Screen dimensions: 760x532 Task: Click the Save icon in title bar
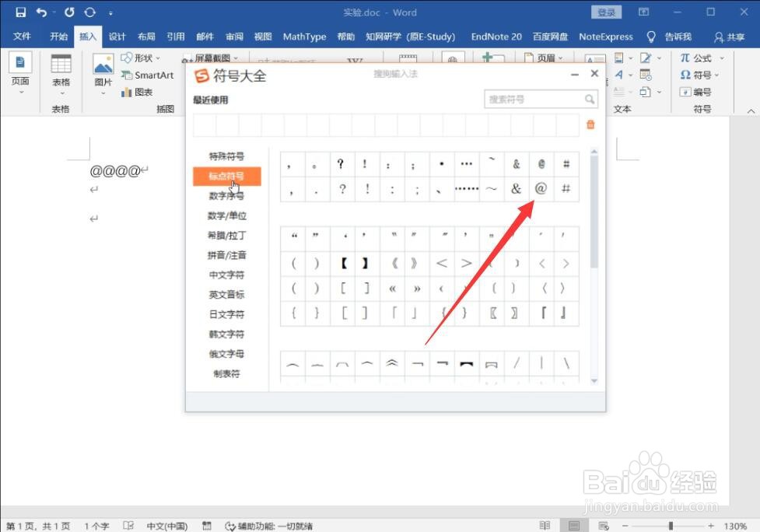coord(20,12)
